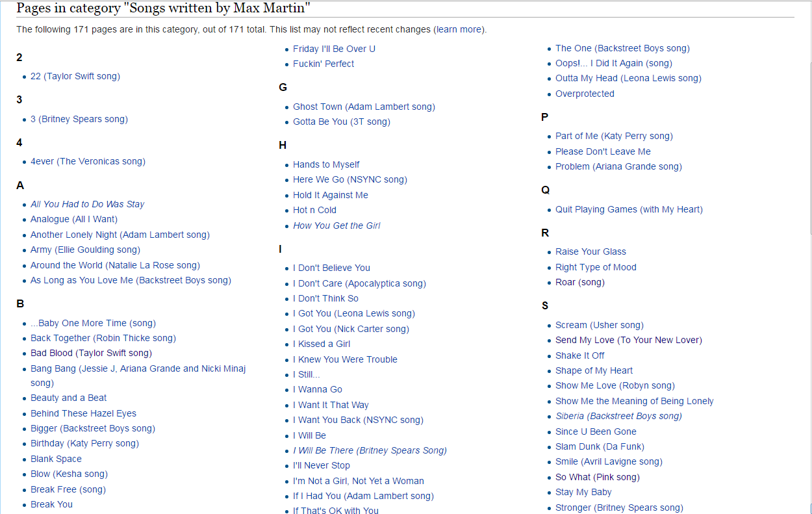The height and width of the screenshot is (514, 812).
Task: Open I Knew You Were Trouble
Action: pos(345,359)
